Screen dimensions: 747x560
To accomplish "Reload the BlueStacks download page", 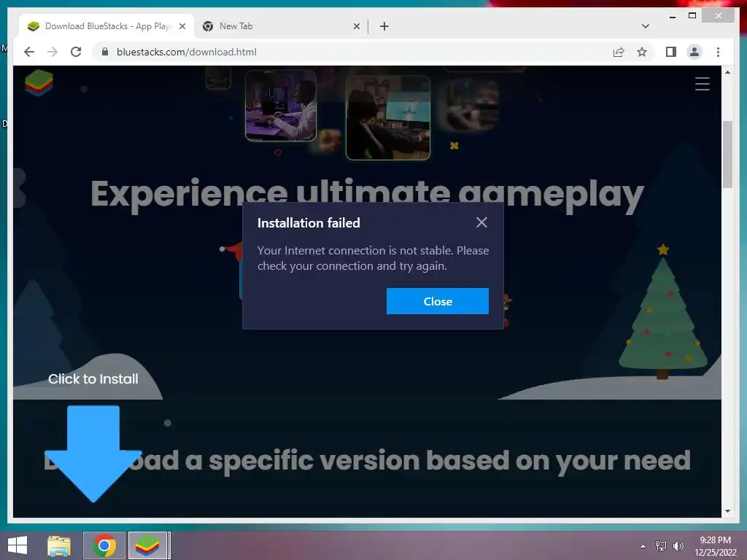I will tap(76, 52).
